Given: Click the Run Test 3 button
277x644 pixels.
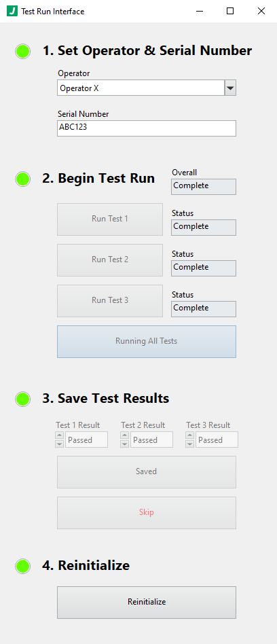Looking at the screenshot, I should point(110,301).
